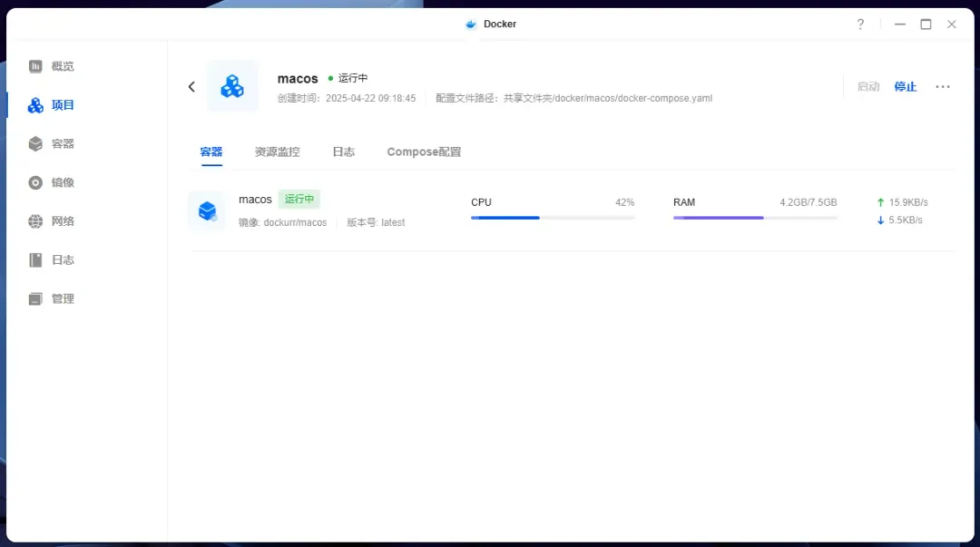Click the Docker whale icon in title bar

point(471,24)
